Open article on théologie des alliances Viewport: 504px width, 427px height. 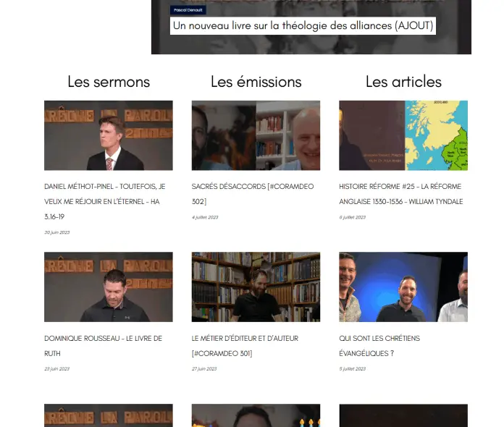[303, 26]
